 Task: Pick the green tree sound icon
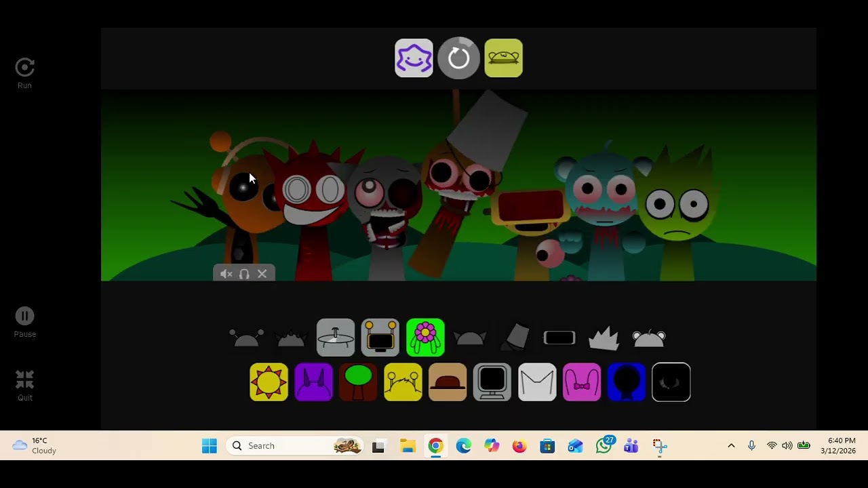(358, 382)
